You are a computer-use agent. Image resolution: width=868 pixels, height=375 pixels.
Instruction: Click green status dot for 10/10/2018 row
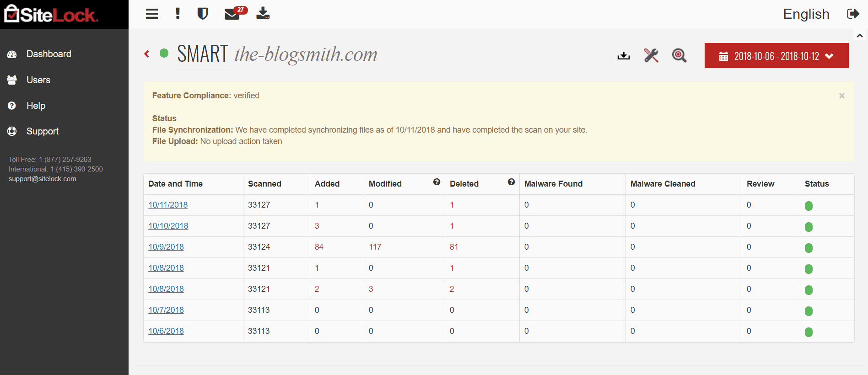coord(809,227)
